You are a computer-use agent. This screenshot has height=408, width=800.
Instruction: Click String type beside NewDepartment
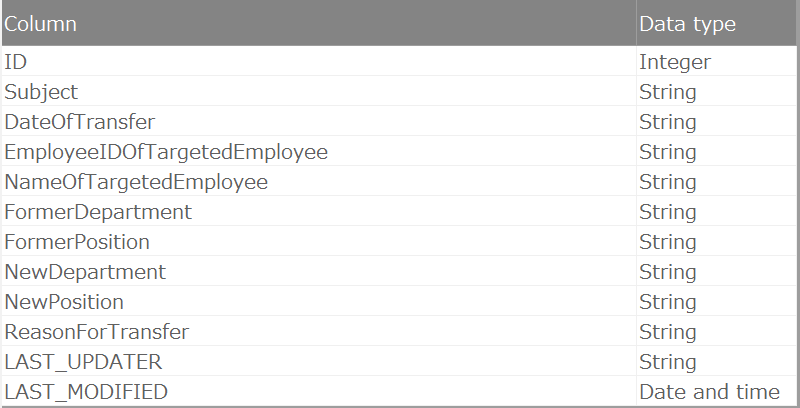pos(668,272)
